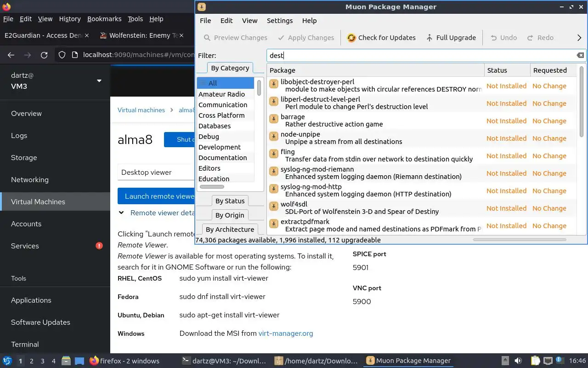588x368 pixels.
Task: Sort by the Requested column header
Action: click(x=553, y=70)
